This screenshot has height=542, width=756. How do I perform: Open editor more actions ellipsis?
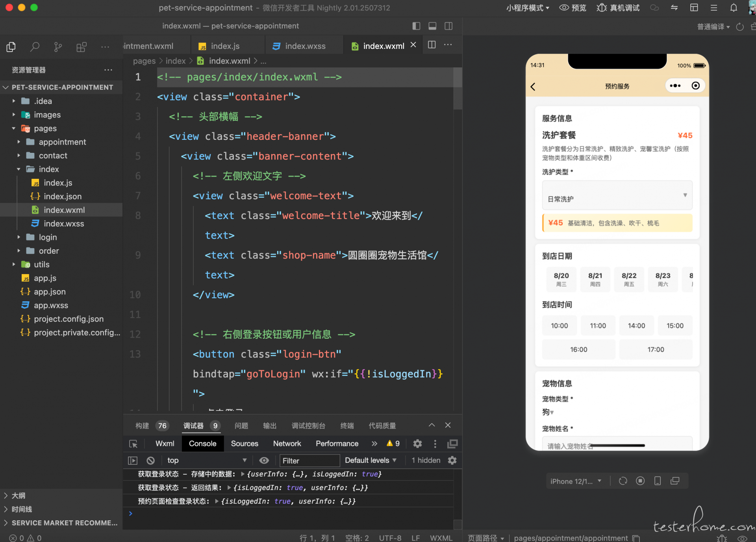[x=448, y=45]
